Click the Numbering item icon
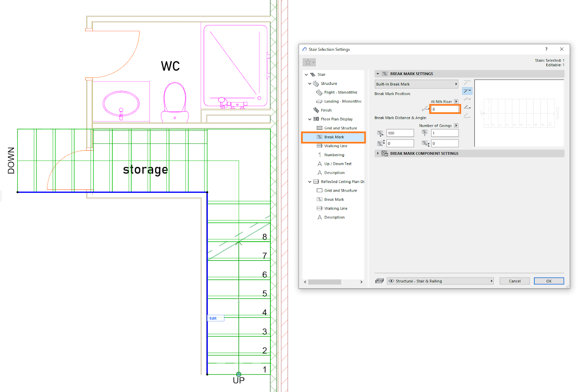 click(x=319, y=155)
